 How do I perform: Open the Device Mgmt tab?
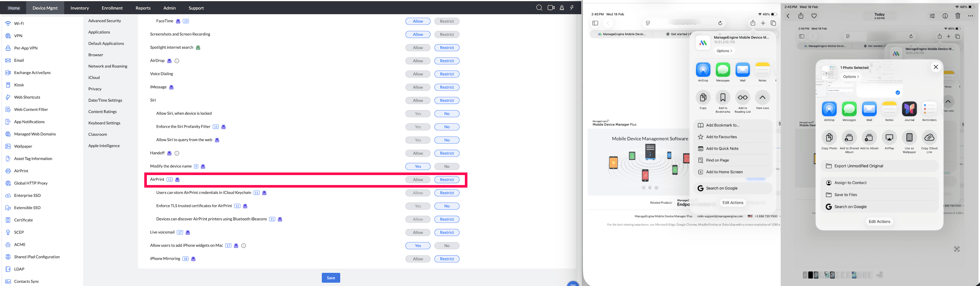[45, 8]
